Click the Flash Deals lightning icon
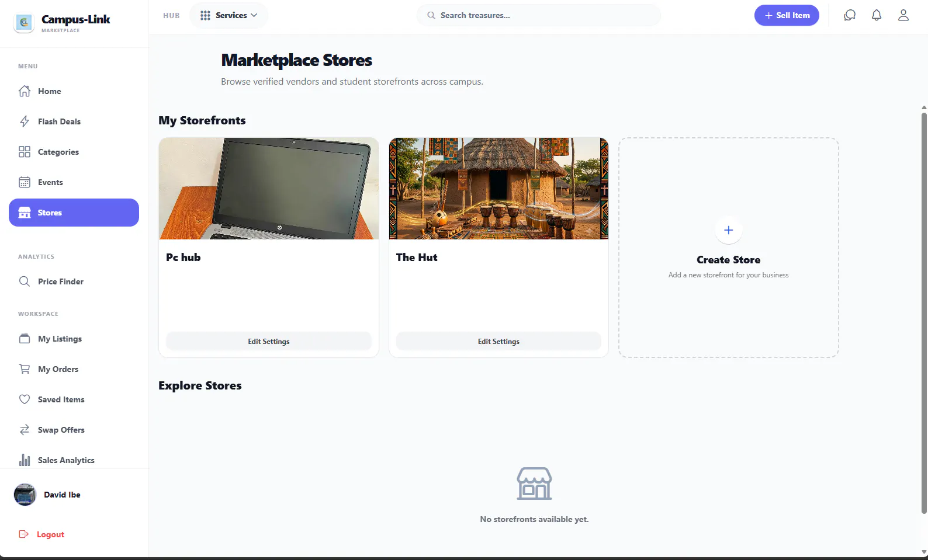The width and height of the screenshot is (928, 560). (x=25, y=121)
